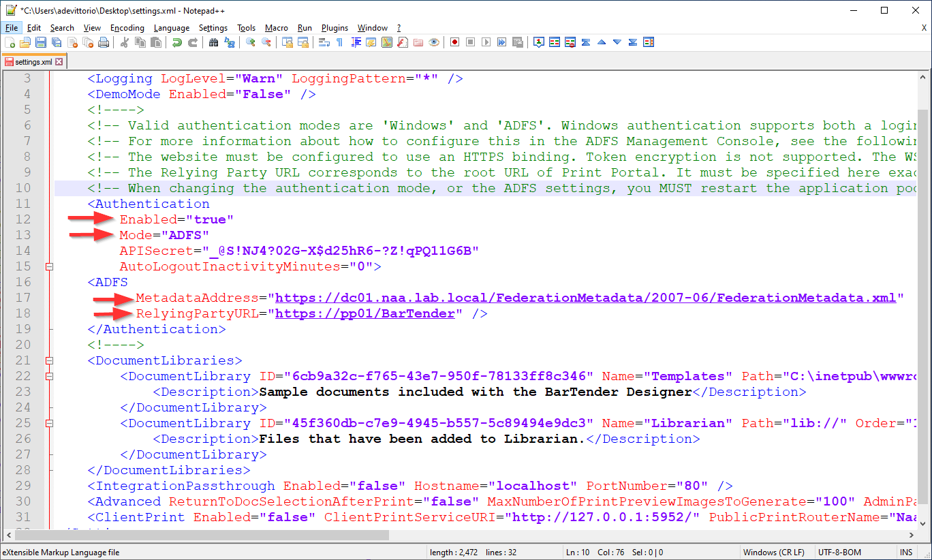The height and width of the screenshot is (560, 932).
Task: Click the Clear Compare icon
Action: coord(570,42)
